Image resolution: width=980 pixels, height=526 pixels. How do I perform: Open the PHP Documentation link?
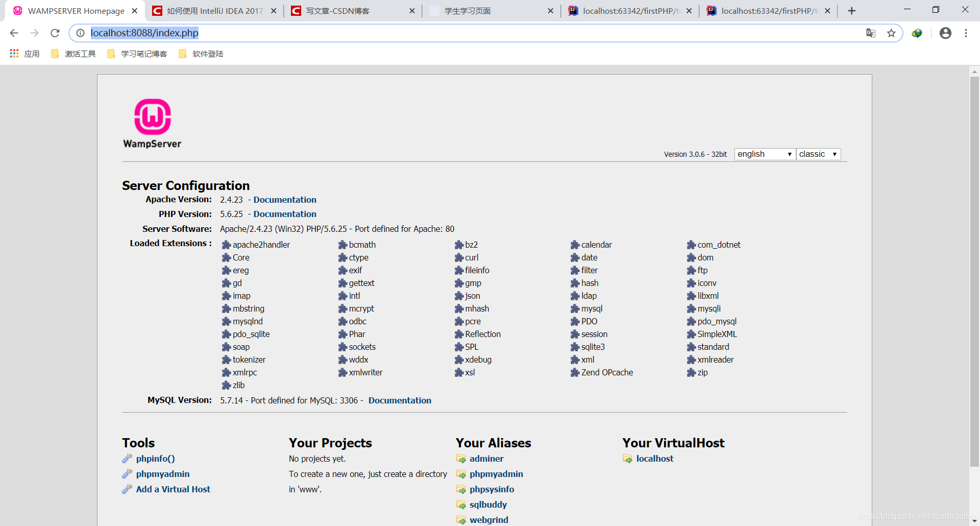(285, 214)
